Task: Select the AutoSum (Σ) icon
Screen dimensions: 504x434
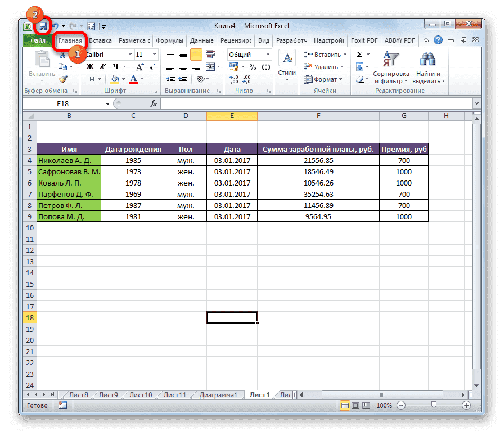Action: coord(360,55)
